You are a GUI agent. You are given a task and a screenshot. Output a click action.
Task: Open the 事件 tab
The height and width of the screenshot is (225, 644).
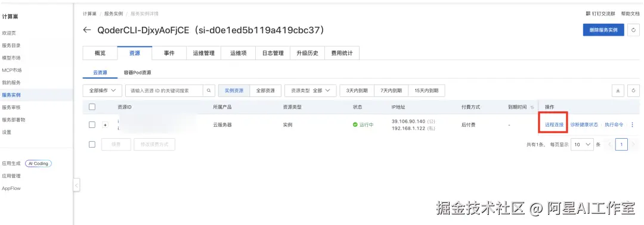[169, 54]
